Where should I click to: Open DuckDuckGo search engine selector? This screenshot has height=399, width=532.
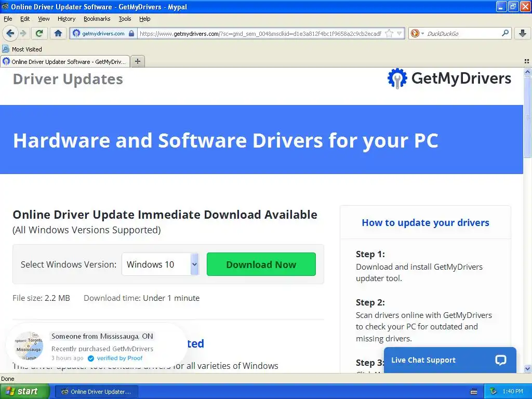click(417, 33)
